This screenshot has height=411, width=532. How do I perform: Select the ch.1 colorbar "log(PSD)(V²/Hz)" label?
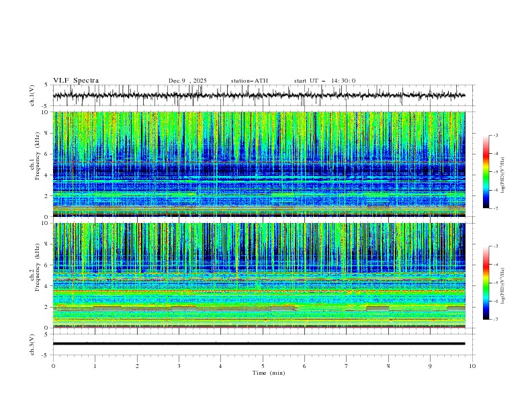(x=503, y=175)
